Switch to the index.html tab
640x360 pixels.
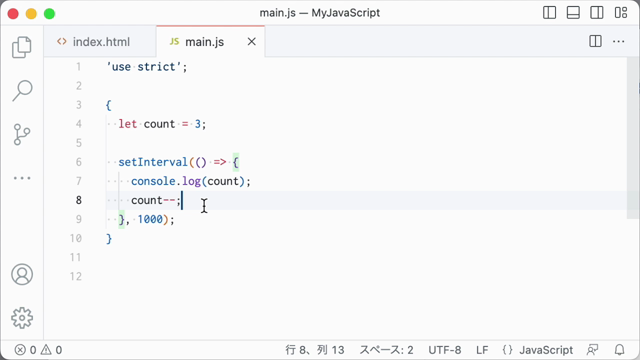(100, 42)
